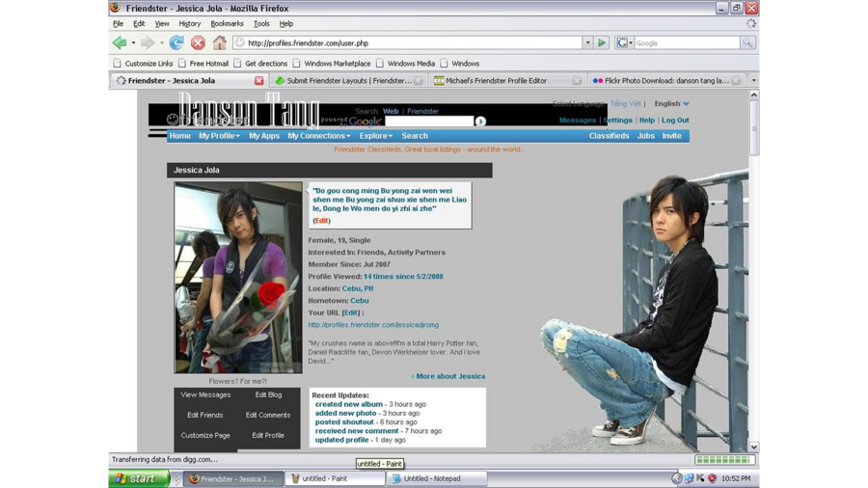Click the search magnifier icon in Firefox toolbar
Image resolution: width=868 pixels, height=488 pixels.
coord(747,42)
